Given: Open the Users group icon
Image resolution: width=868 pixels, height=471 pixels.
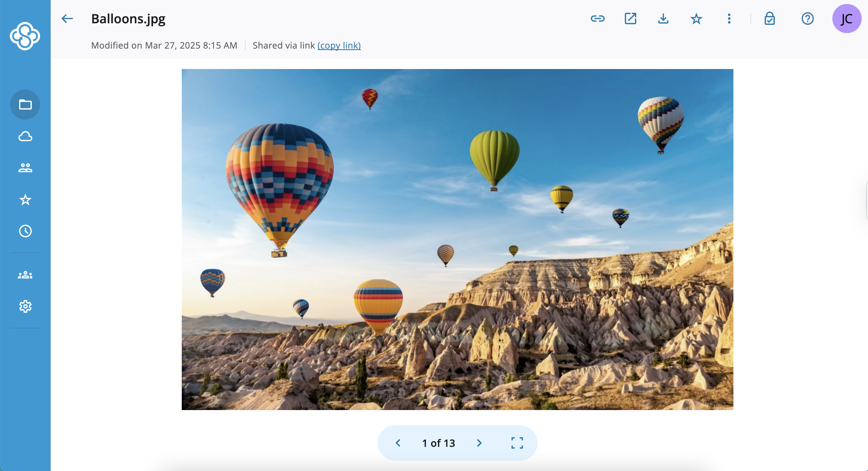Looking at the screenshot, I should pos(25,275).
